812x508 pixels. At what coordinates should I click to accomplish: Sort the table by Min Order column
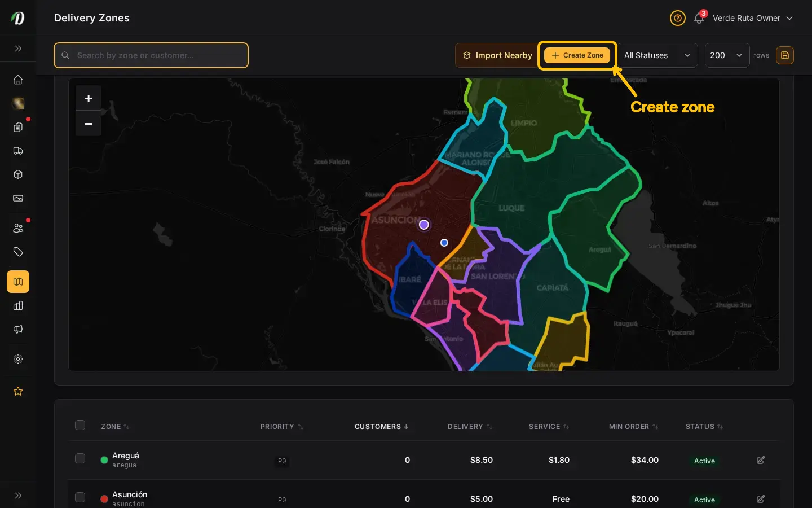click(x=634, y=427)
